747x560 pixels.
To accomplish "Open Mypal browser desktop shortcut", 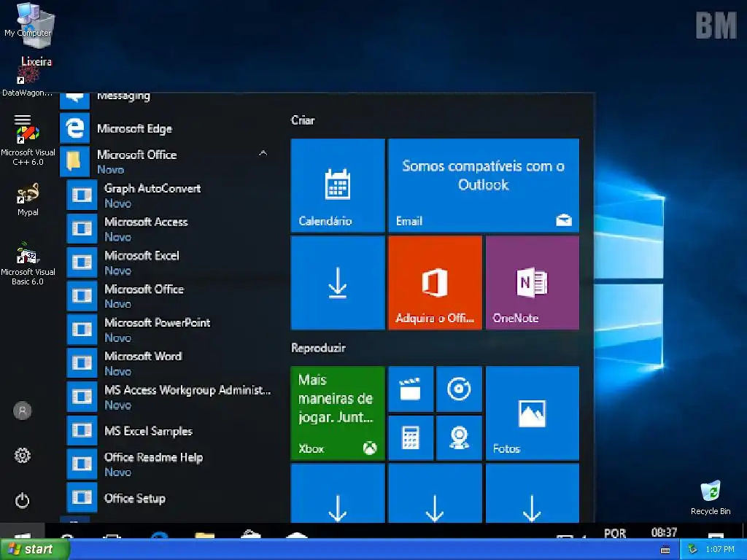I will (28, 200).
